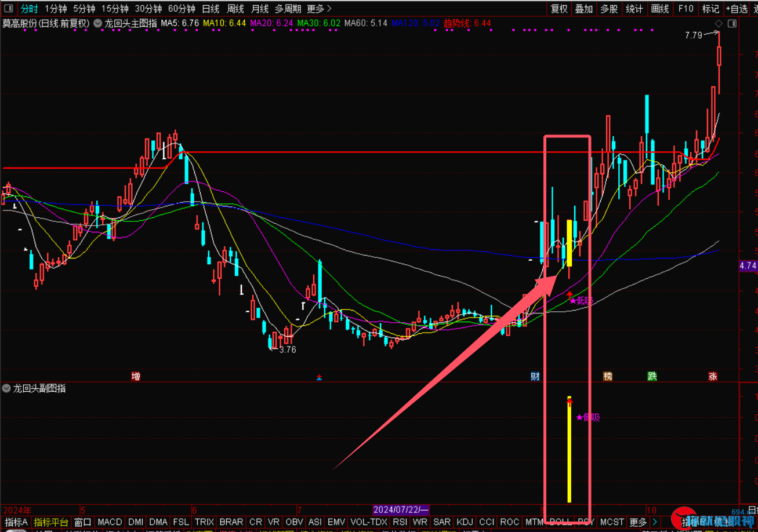Select DMA indicator

pyautogui.click(x=158, y=522)
